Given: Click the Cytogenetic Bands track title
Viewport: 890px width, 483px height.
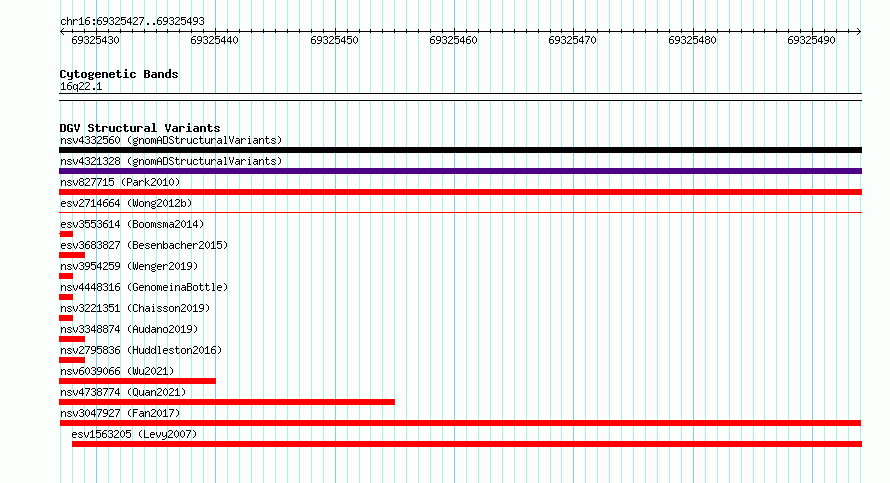Looking at the screenshot, I should coord(119,74).
